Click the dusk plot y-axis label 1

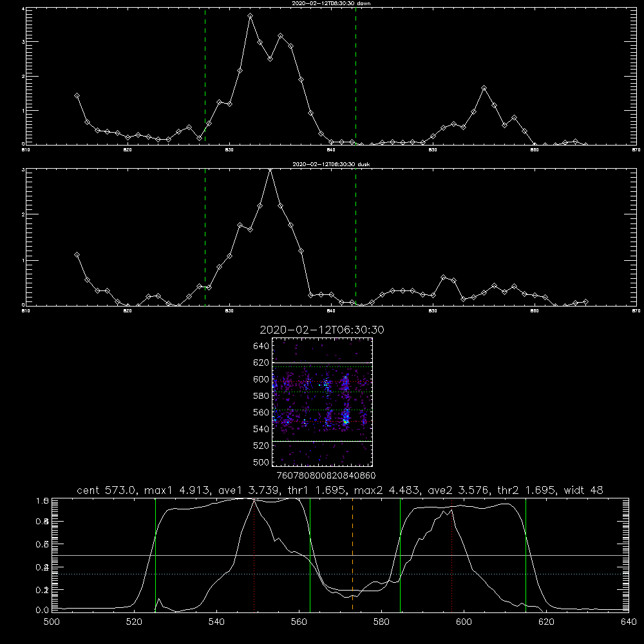tap(23, 260)
